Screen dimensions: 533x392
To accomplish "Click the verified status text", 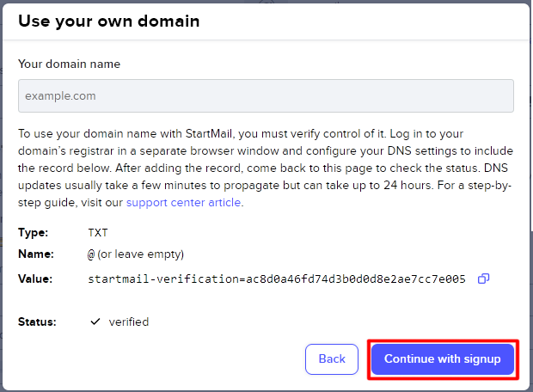I will (129, 322).
